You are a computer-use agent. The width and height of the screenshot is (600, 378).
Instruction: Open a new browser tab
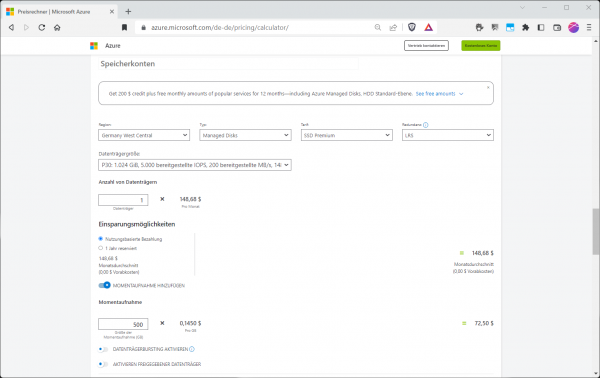coord(128,11)
